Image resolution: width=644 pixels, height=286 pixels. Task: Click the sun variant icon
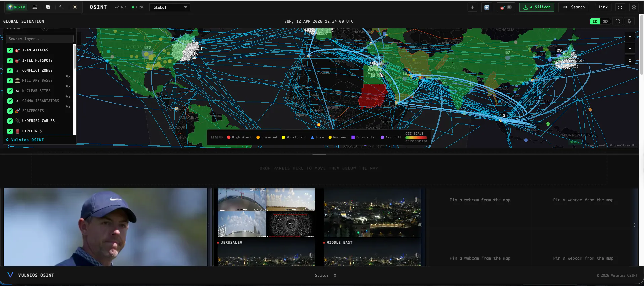tap(75, 7)
